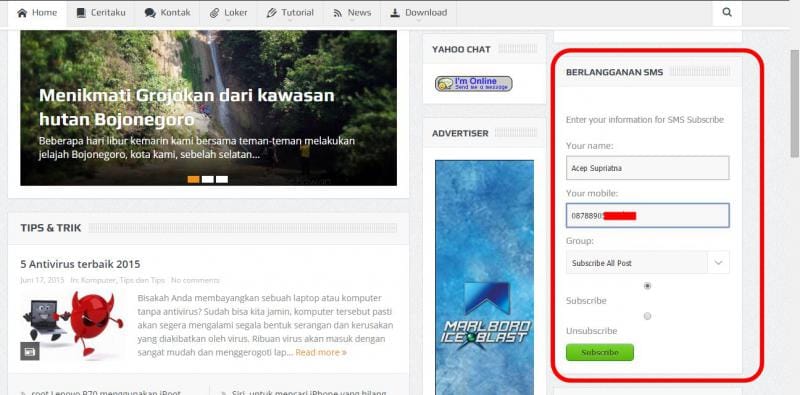800x395 pixels.
Task: Open the Komputer category link
Action: coord(98,280)
